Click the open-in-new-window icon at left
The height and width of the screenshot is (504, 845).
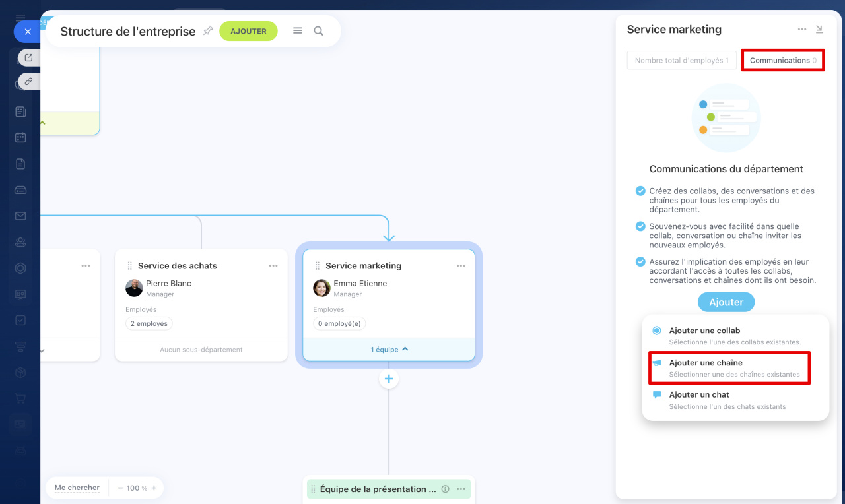28,58
